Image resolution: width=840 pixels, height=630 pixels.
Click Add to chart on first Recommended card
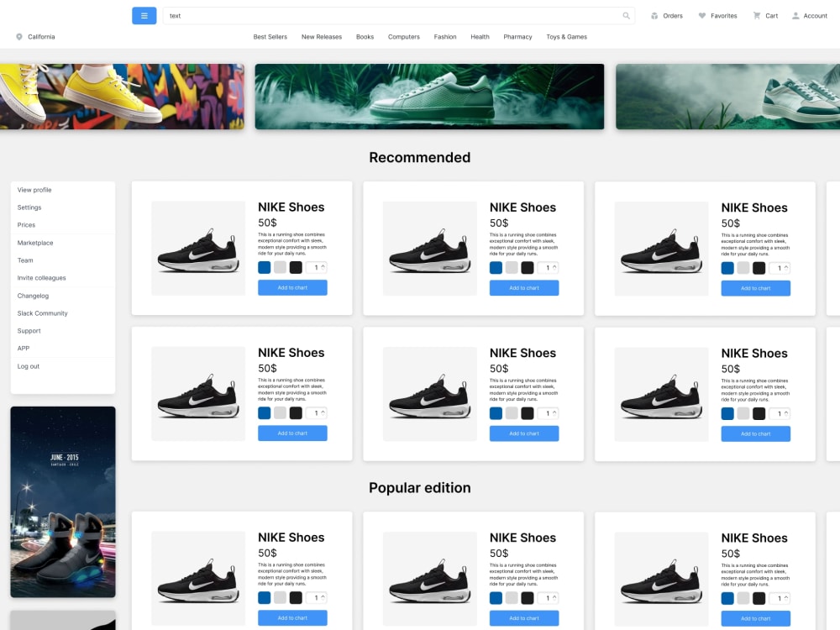click(292, 287)
